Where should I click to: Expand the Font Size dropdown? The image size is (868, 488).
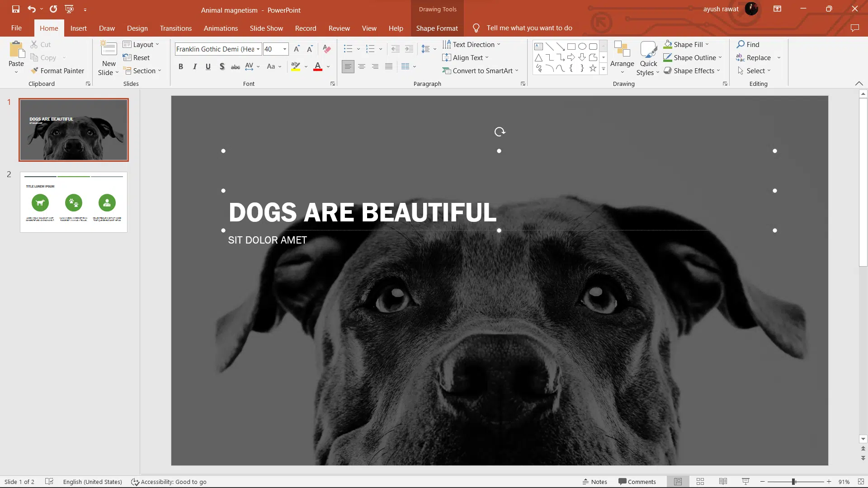point(285,49)
